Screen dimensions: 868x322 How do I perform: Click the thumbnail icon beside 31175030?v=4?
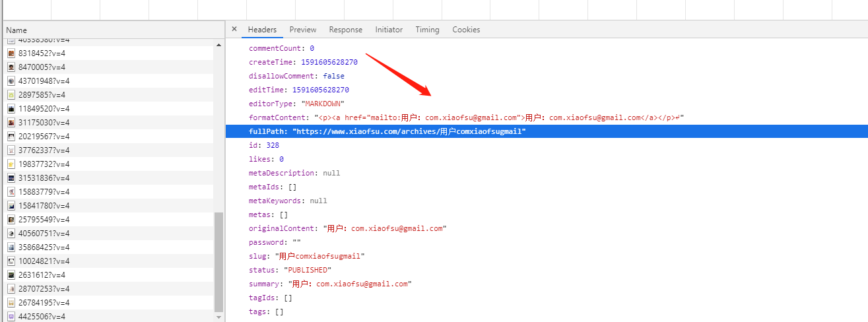pyautogui.click(x=11, y=122)
